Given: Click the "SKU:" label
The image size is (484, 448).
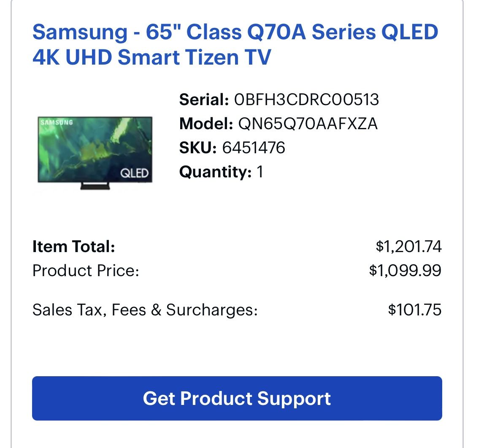Looking at the screenshot, I should coord(198,148).
